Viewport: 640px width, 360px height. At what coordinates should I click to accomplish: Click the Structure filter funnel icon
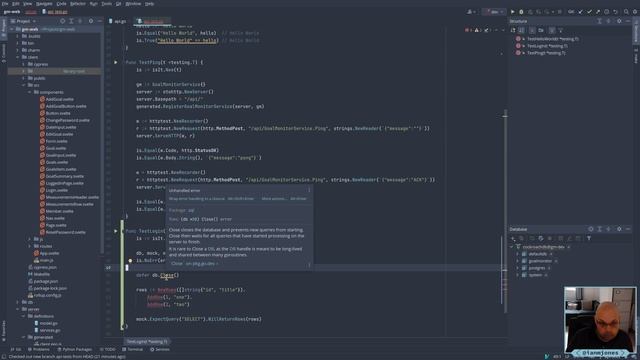click(x=561, y=30)
